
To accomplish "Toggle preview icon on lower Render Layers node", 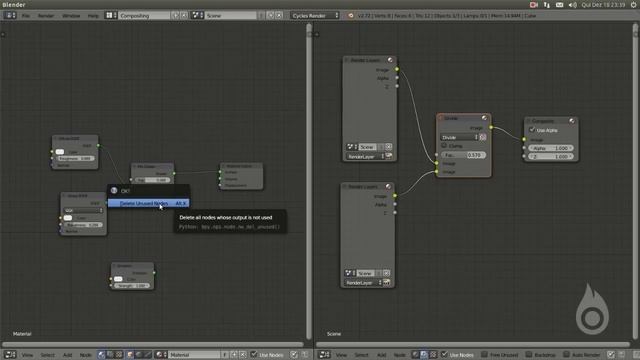I will pos(388,187).
